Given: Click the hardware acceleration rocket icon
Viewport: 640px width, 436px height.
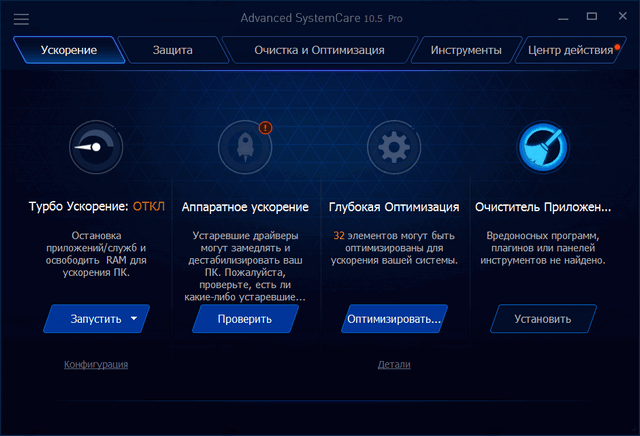Looking at the screenshot, I should coord(245,147).
